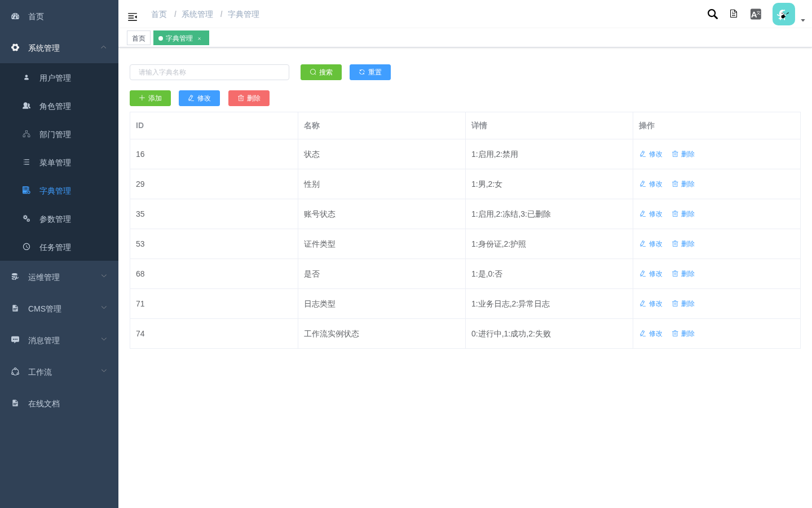Collapse 系统管理 menu chevron
The width and height of the screenshot is (812, 508).
pyautogui.click(x=104, y=47)
